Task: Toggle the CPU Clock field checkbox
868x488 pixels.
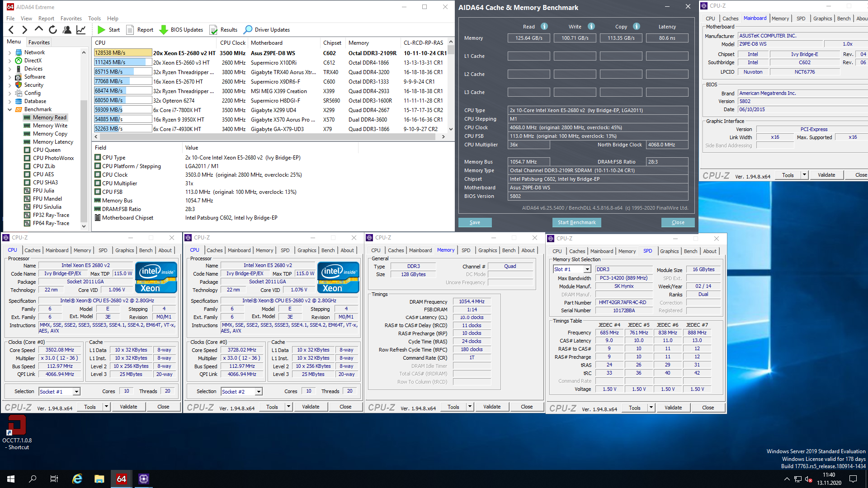Action: tap(98, 175)
